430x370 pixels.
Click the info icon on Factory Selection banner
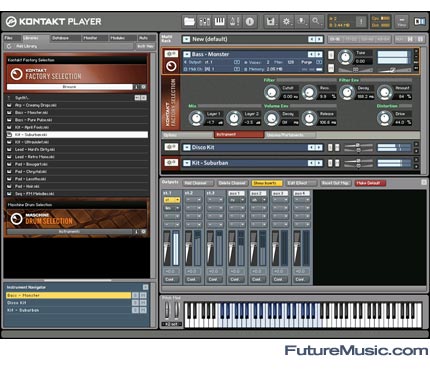point(136,87)
